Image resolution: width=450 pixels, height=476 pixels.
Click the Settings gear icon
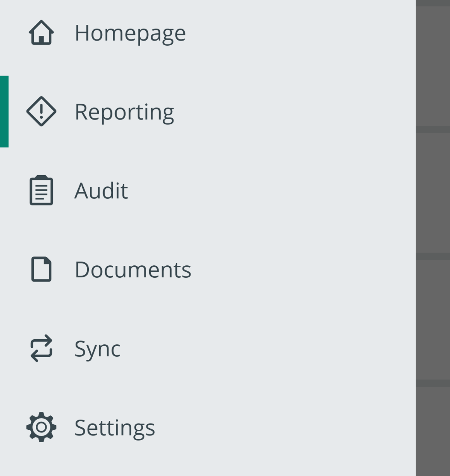[x=41, y=427]
